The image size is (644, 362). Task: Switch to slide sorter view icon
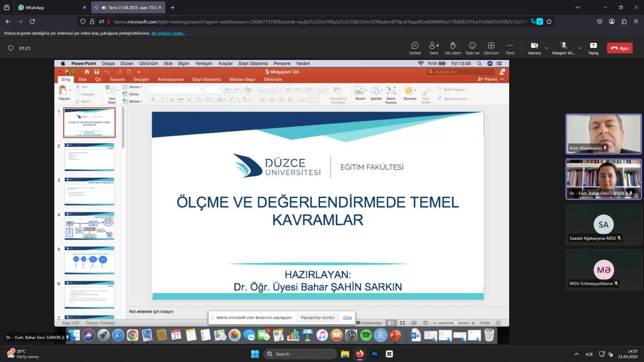(402, 323)
